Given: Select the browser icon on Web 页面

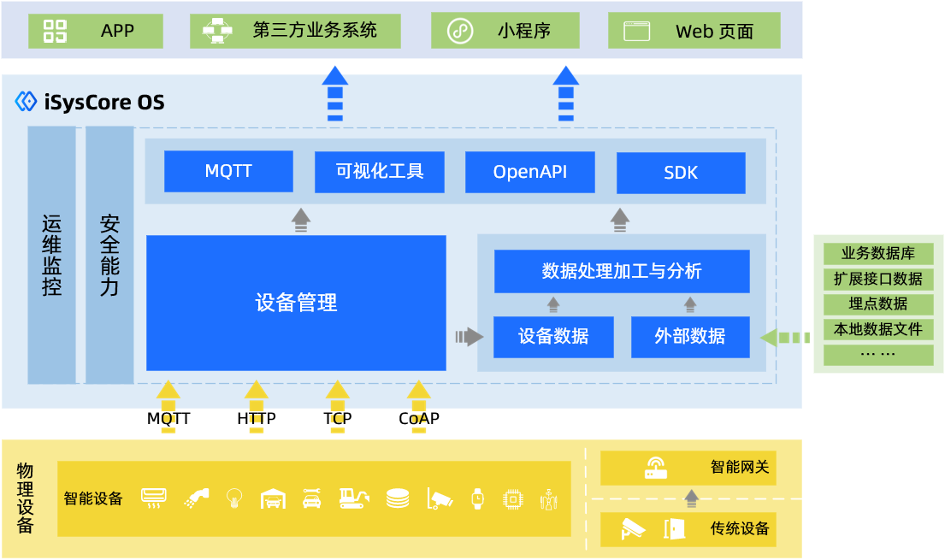Looking at the screenshot, I should pos(635,30).
